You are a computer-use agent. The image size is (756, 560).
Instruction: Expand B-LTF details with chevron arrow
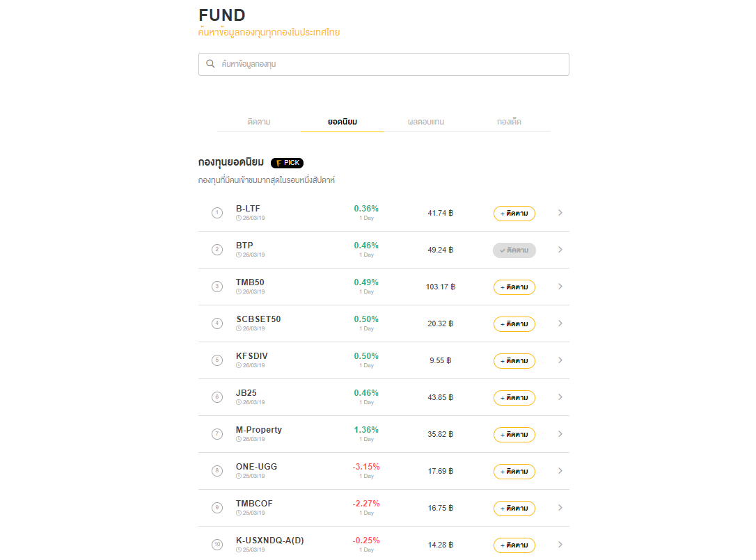(x=560, y=213)
